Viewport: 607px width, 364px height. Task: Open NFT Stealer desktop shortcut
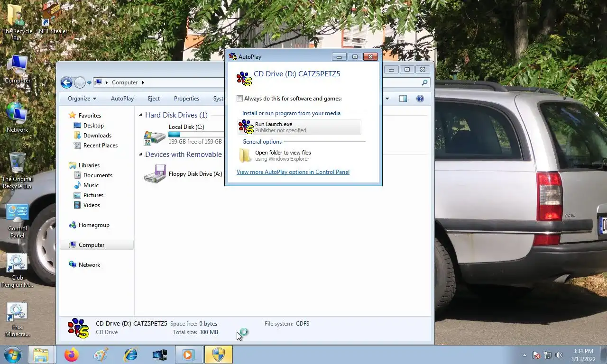pyautogui.click(x=53, y=19)
